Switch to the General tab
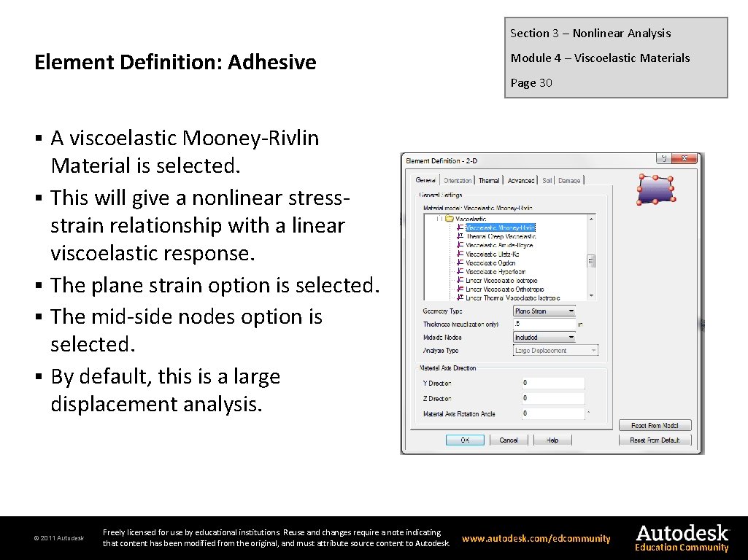The width and height of the screenshot is (748, 560). point(425,180)
